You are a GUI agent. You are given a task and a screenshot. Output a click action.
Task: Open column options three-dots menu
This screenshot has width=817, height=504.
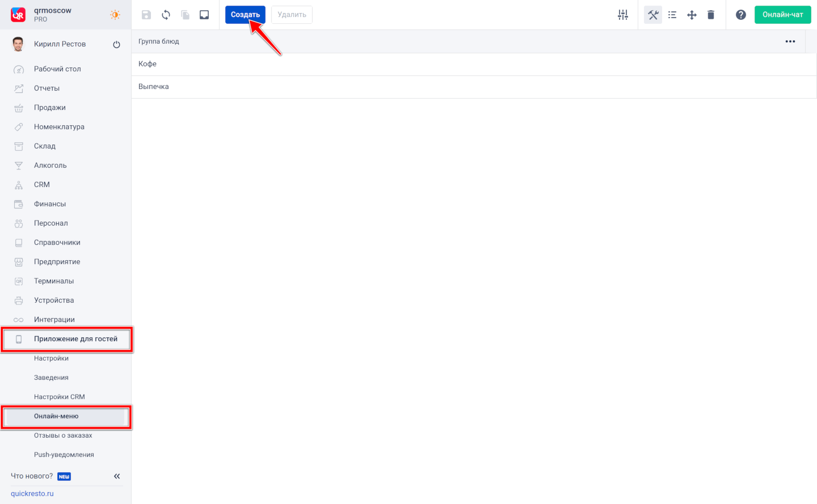coord(790,41)
